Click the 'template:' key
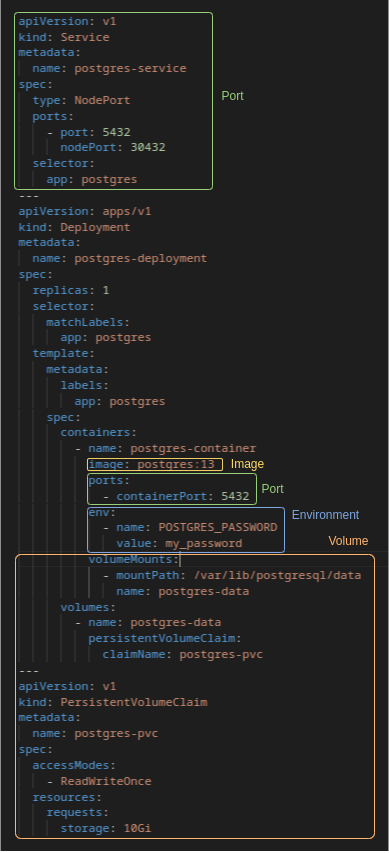Screen dimensions: 389x853 64,354
